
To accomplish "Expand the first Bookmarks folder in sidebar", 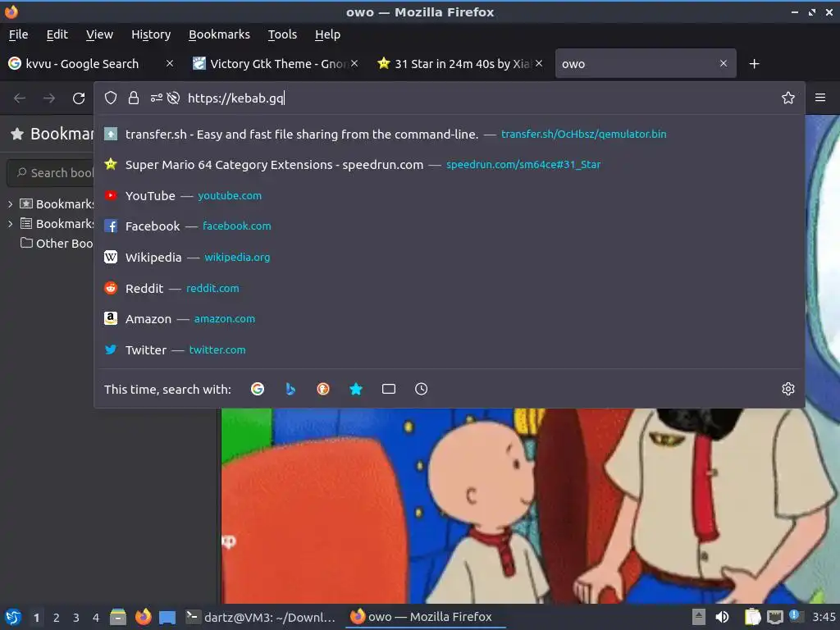I will click(10, 204).
